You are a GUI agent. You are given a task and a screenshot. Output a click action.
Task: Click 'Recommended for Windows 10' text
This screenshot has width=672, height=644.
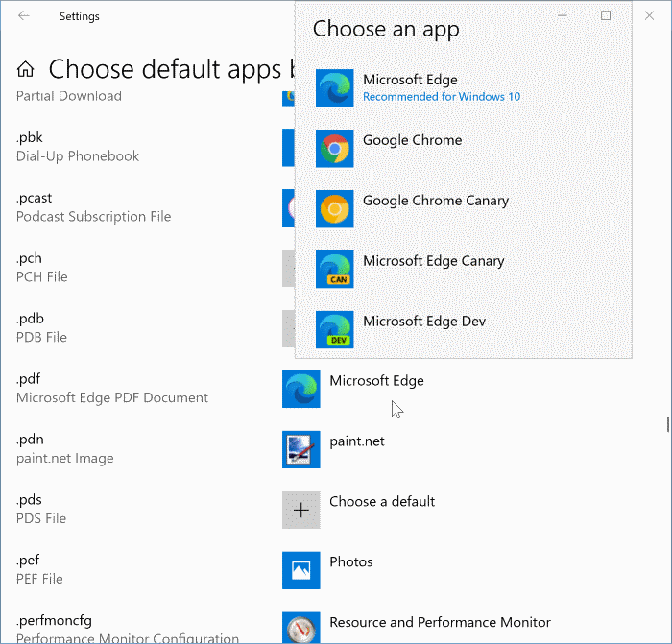tap(442, 97)
